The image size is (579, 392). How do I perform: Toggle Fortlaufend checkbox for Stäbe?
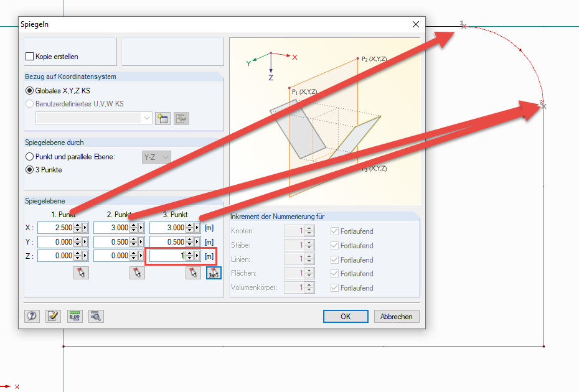pyautogui.click(x=334, y=245)
